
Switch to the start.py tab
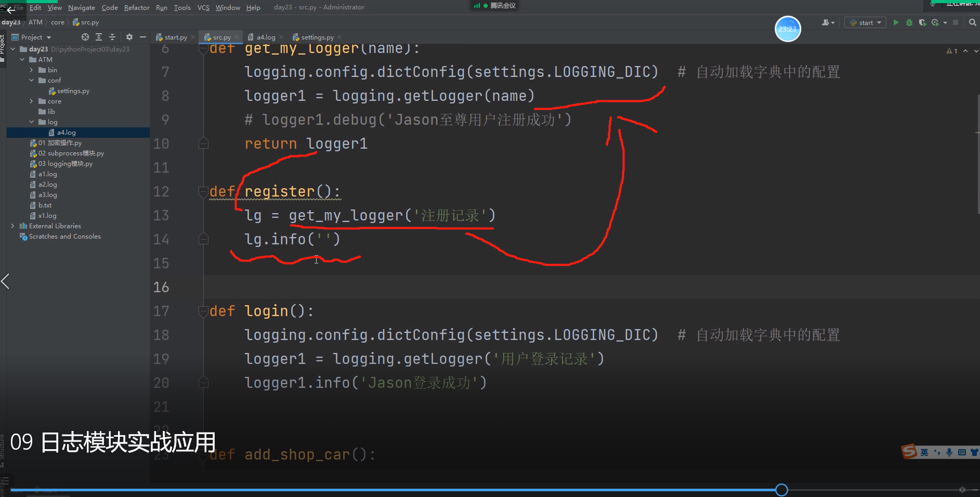click(172, 37)
